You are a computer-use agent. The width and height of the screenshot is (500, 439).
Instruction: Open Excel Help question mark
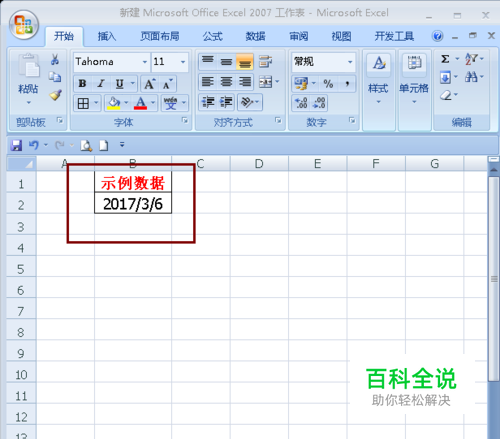(437, 36)
